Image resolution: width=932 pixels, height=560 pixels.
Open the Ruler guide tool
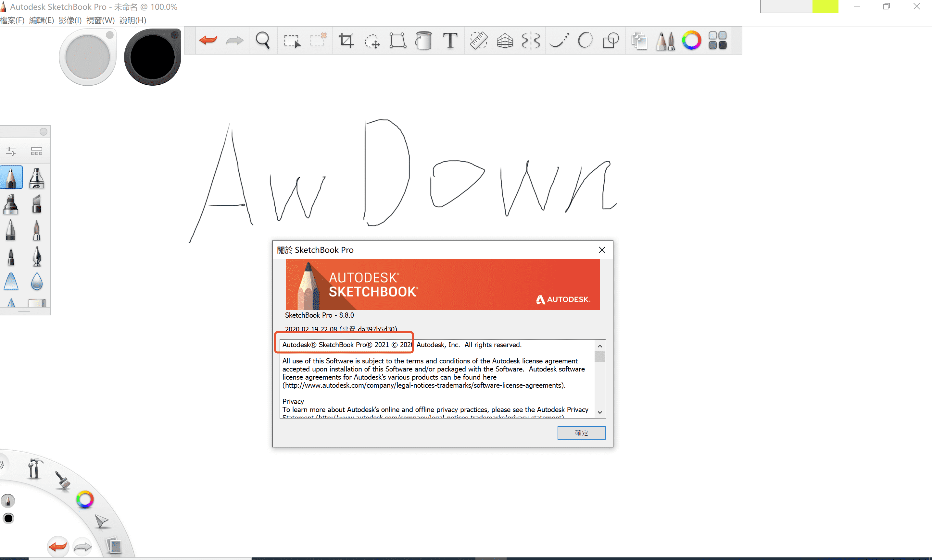(x=478, y=40)
